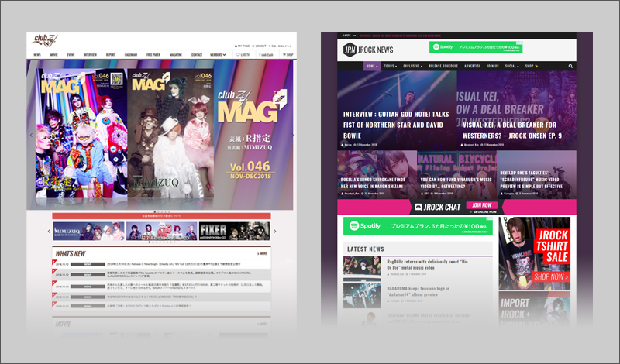Expand the EXCLUSIVE dropdown in JROCK NEWS

click(x=413, y=66)
